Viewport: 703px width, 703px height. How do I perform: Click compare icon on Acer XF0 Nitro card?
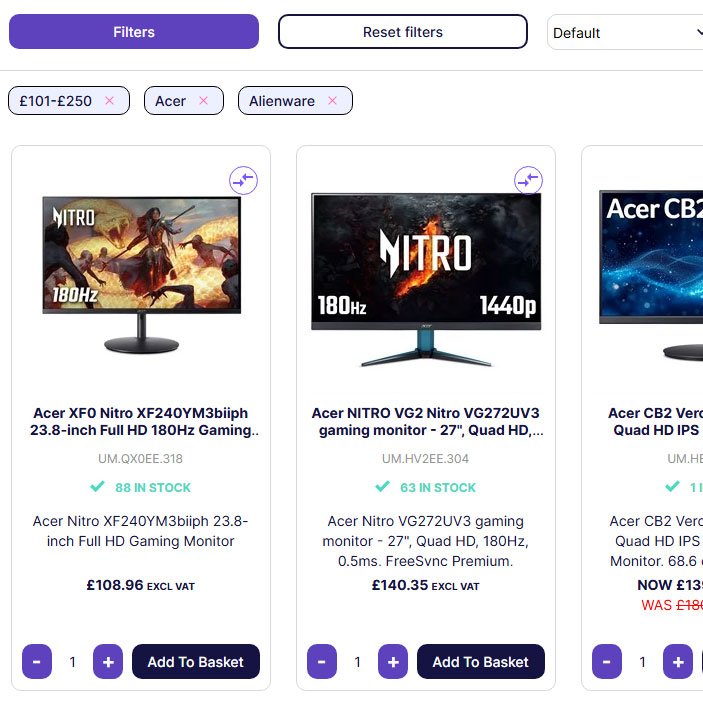point(243,180)
